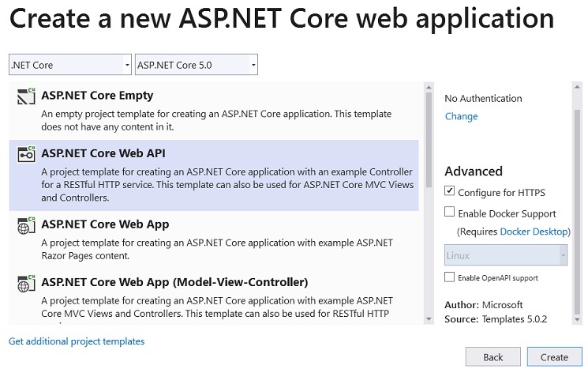Click options panel scroll up arrow
588x373 pixels.
[577, 87]
